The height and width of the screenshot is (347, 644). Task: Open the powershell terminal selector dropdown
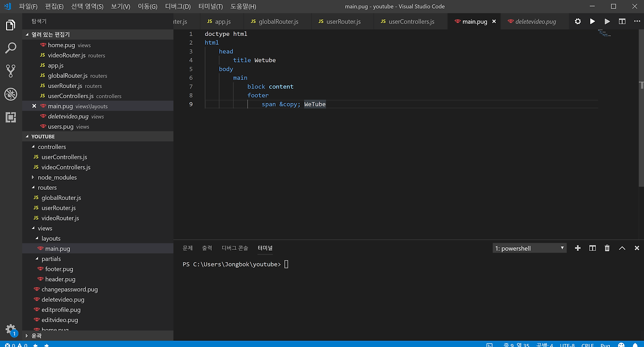pos(529,248)
